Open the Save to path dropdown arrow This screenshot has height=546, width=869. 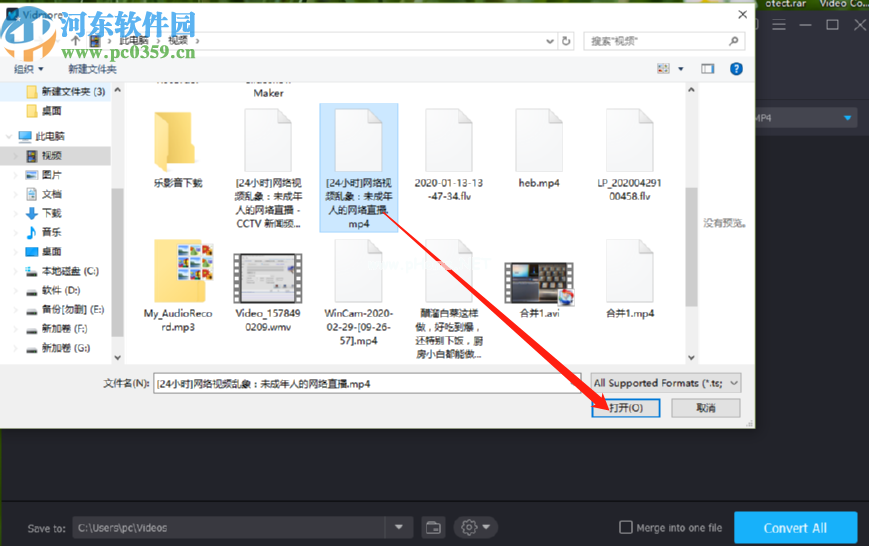point(399,527)
